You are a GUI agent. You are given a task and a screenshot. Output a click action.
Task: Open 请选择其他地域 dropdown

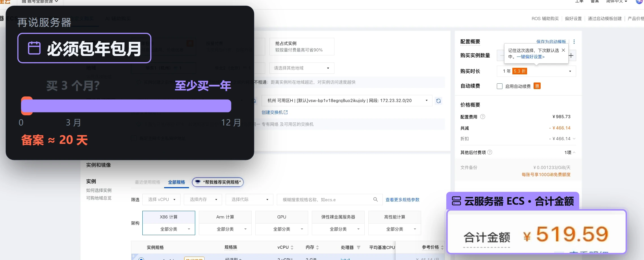(x=302, y=68)
